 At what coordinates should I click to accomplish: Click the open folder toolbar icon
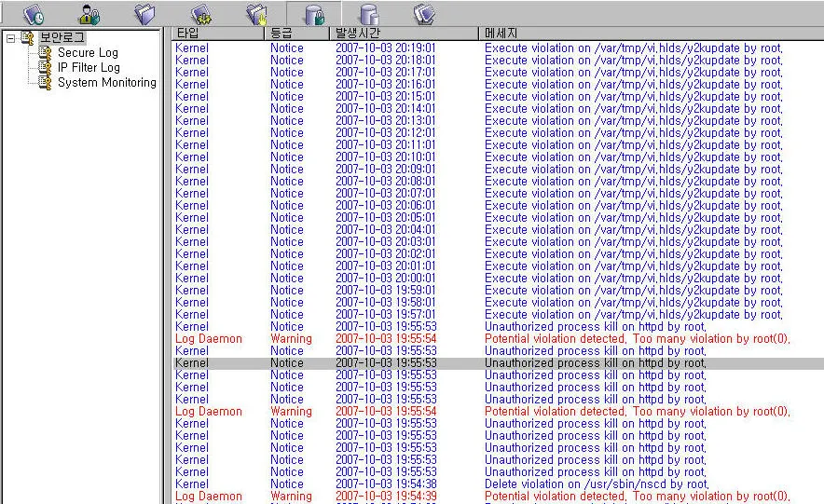[x=144, y=14]
